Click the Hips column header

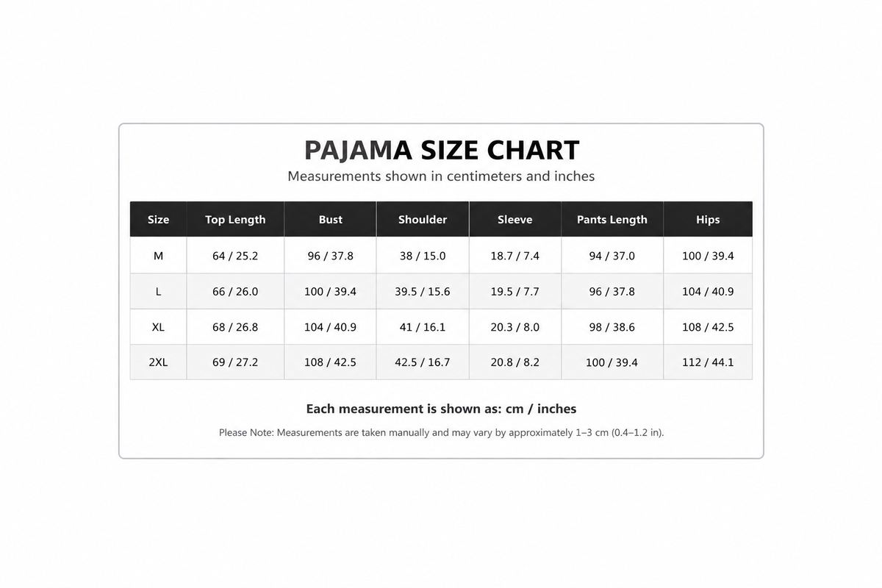point(708,219)
